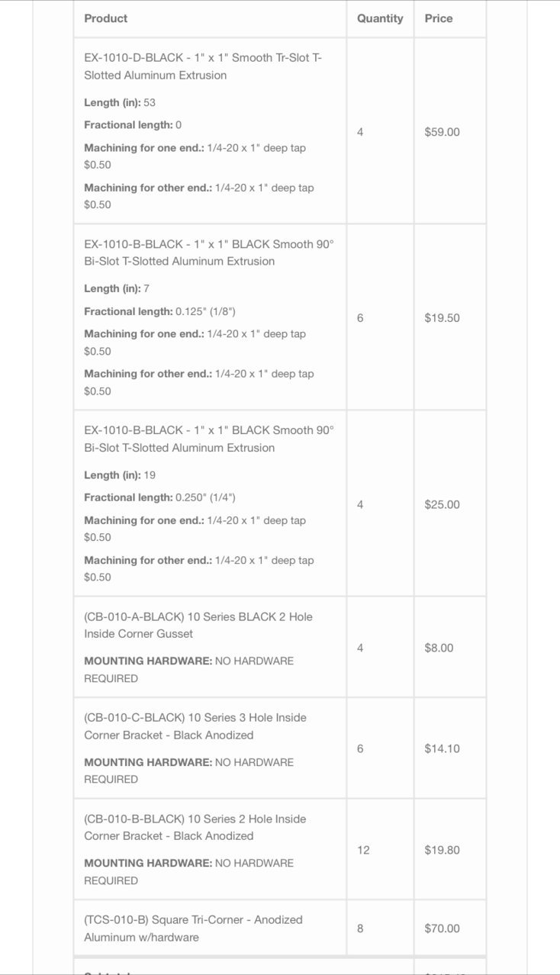The height and width of the screenshot is (975, 560).
Task: Open the EX-1010-D-BLACK Tri-Slot extrusion product
Action: coord(203,66)
